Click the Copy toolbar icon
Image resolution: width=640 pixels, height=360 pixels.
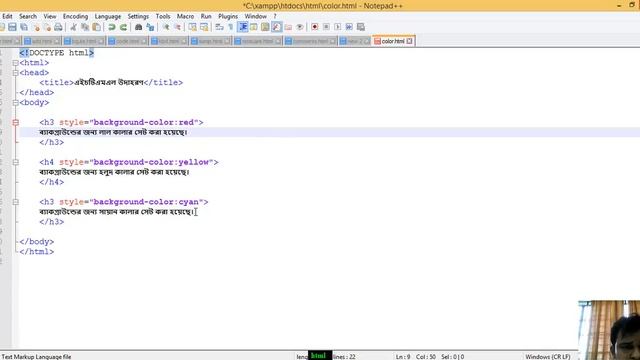[x=85, y=27]
